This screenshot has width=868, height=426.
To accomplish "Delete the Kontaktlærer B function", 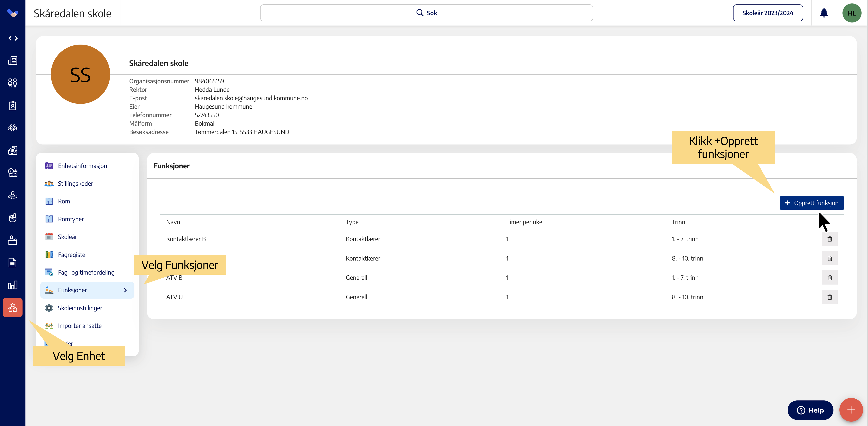I will pos(830,239).
